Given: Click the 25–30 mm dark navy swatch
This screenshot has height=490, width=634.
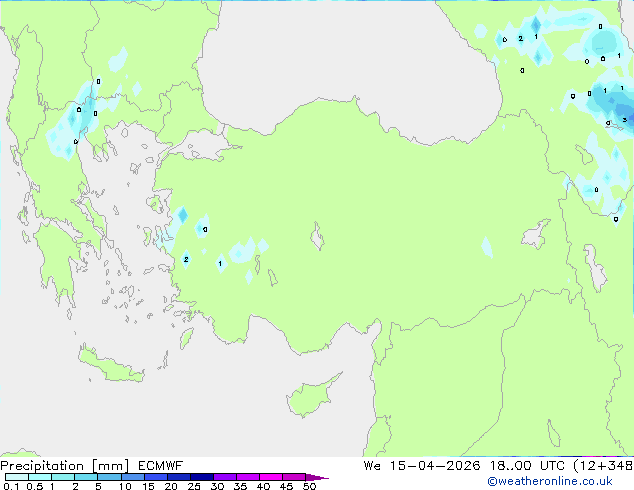Looking at the screenshot, I should click(x=202, y=477).
